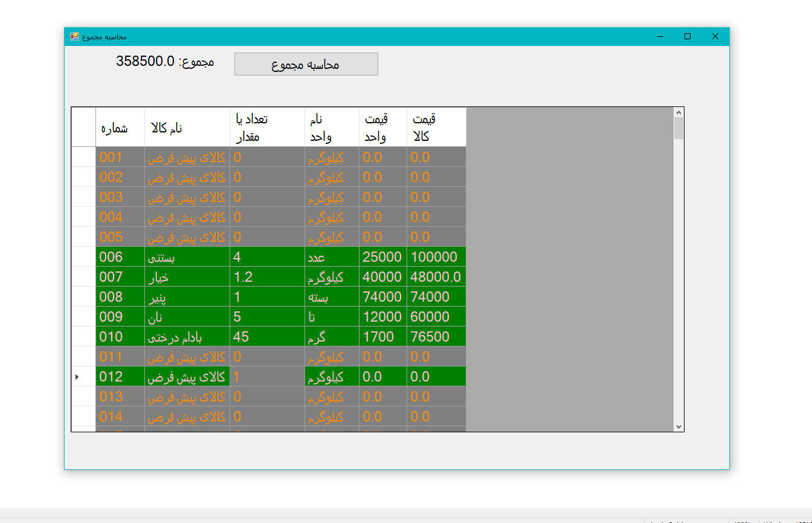812x523 pixels.
Task: Click the grid scrollbar's down arrow
Action: pyautogui.click(x=678, y=426)
